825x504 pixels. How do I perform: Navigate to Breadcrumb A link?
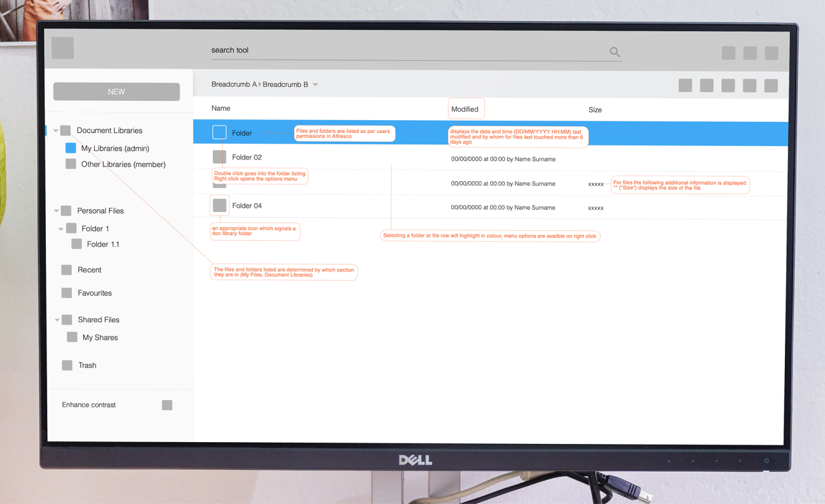(234, 84)
